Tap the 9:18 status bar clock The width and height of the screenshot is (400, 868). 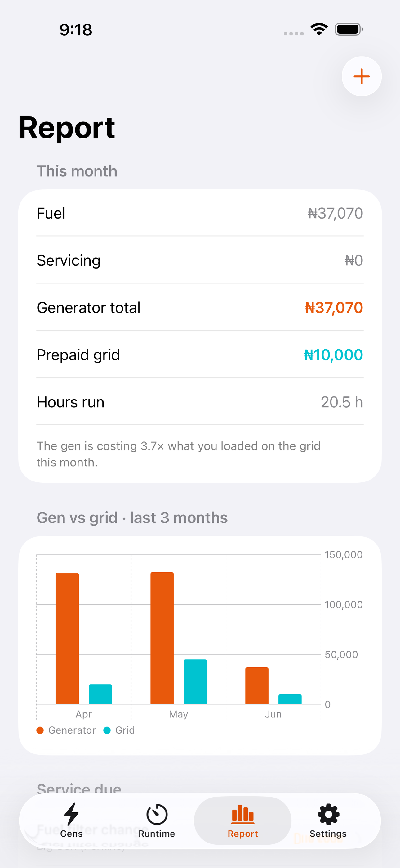click(x=76, y=30)
